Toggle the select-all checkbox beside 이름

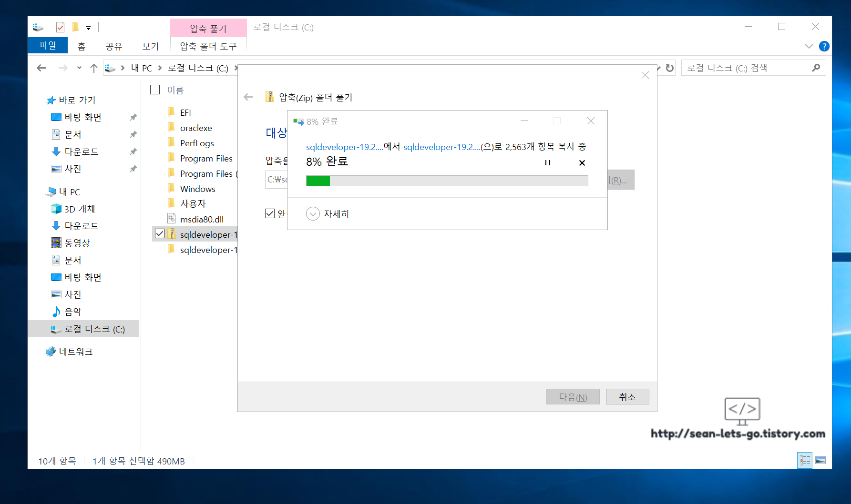tap(155, 90)
